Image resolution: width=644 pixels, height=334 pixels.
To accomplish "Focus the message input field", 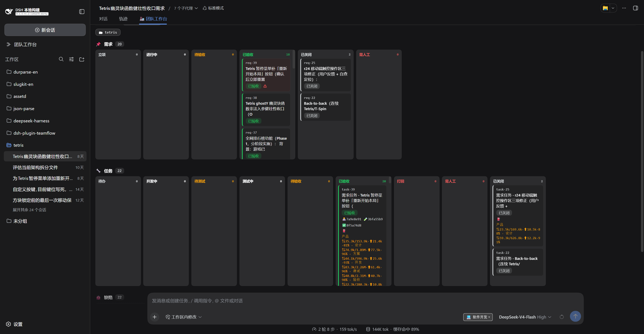I will click(x=365, y=301).
